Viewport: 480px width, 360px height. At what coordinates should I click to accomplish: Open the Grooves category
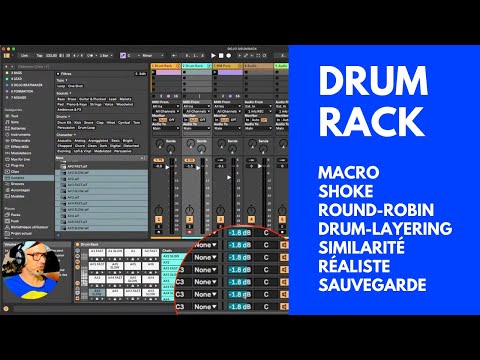[17, 184]
